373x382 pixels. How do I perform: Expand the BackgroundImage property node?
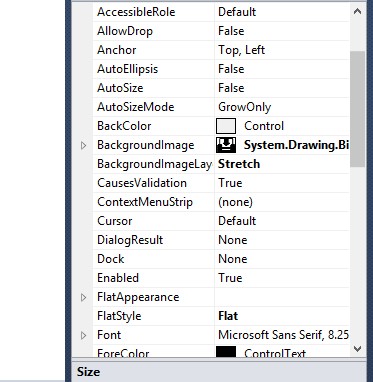(x=84, y=145)
